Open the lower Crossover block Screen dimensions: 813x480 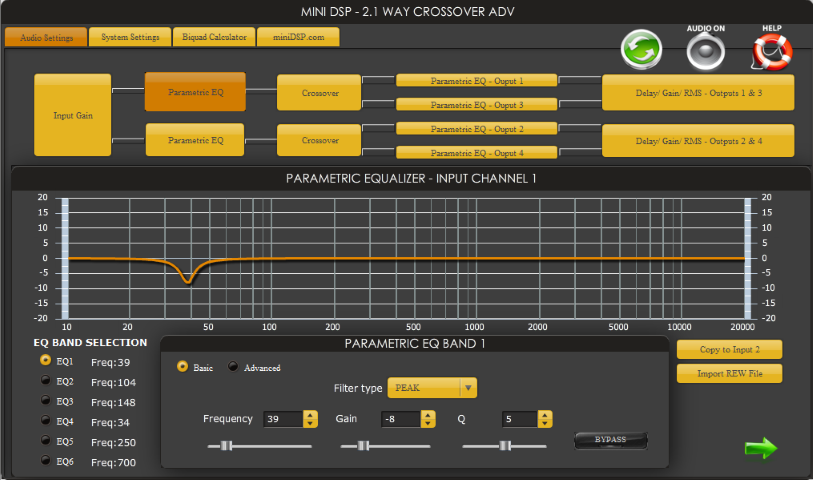point(319,140)
